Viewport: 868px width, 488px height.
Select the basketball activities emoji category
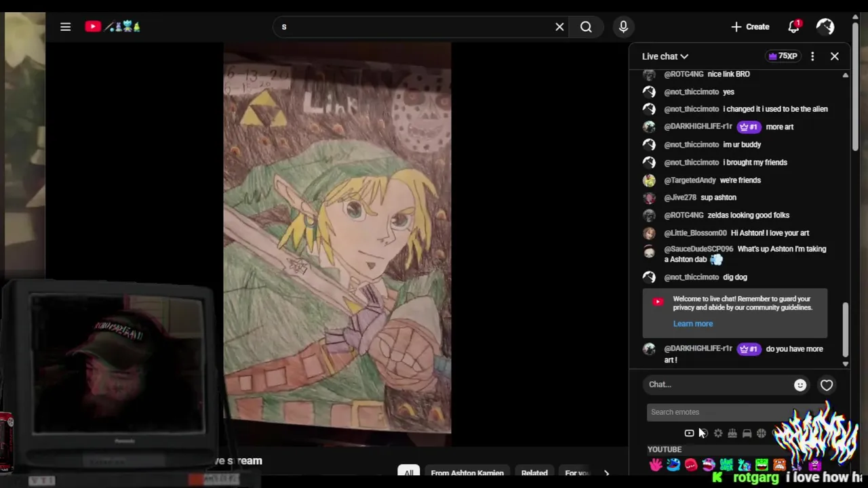click(761, 433)
